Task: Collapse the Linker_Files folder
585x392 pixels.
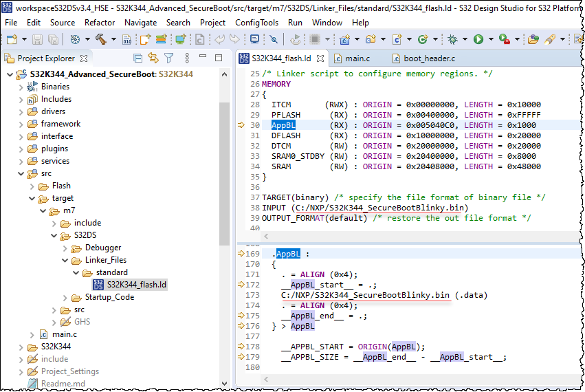Action: click(x=65, y=261)
